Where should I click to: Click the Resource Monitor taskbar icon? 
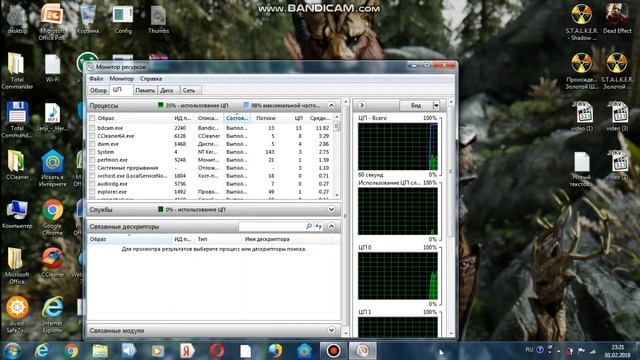point(362,351)
